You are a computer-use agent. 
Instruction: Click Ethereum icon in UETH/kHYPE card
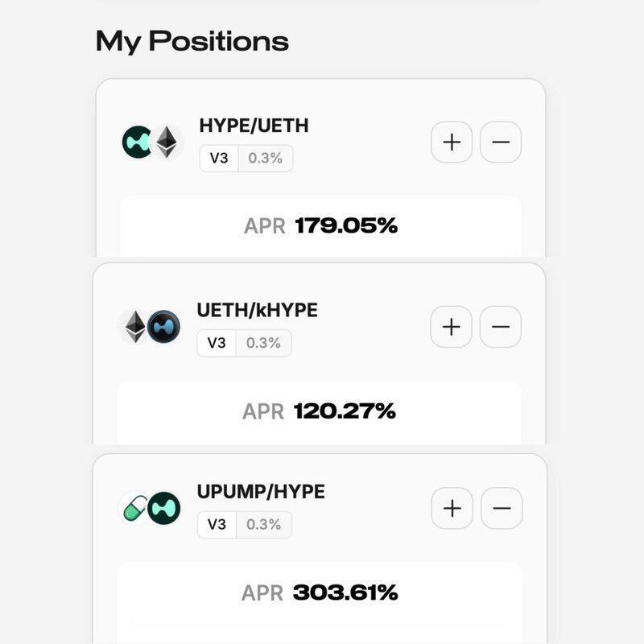click(135, 327)
